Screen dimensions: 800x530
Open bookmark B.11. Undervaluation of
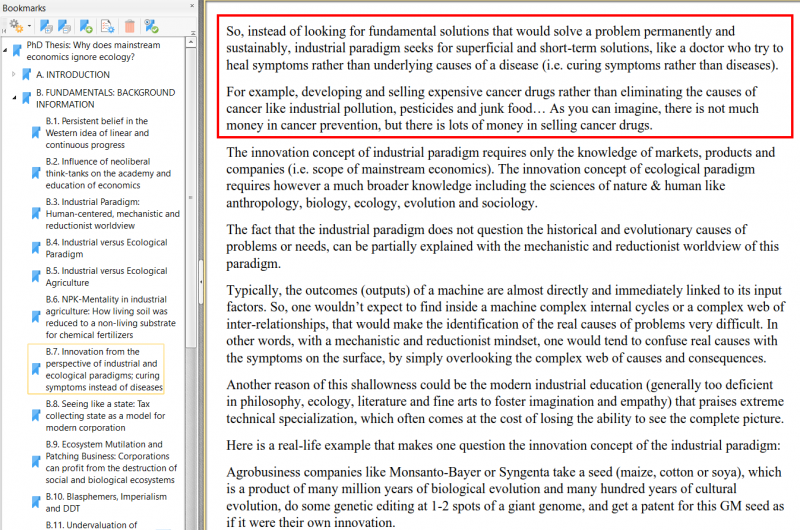(91, 525)
